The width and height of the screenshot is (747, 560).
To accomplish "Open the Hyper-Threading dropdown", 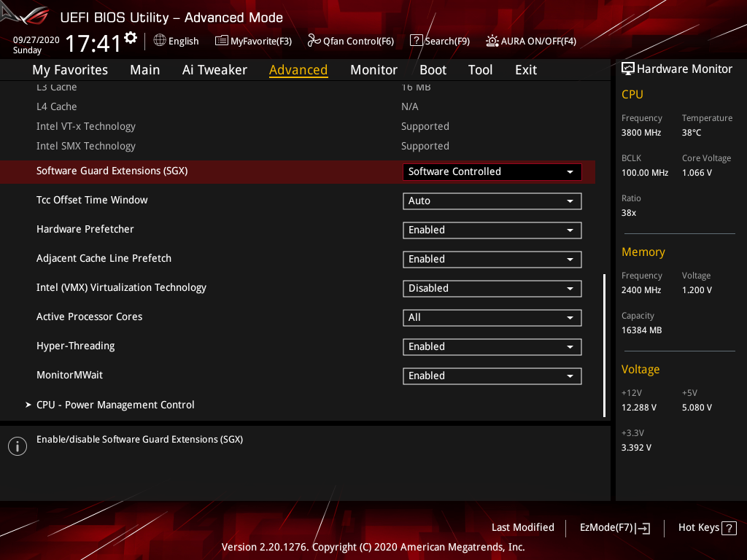I will click(492, 346).
